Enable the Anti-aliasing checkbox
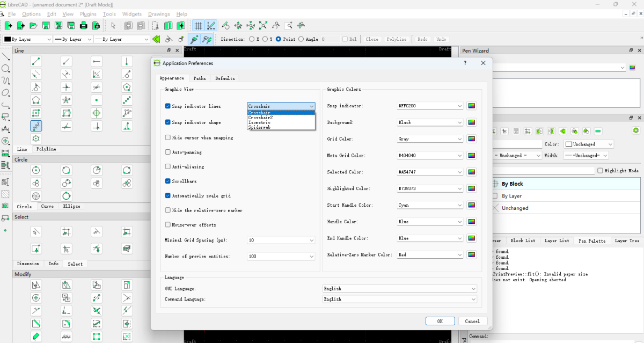 coord(168,166)
